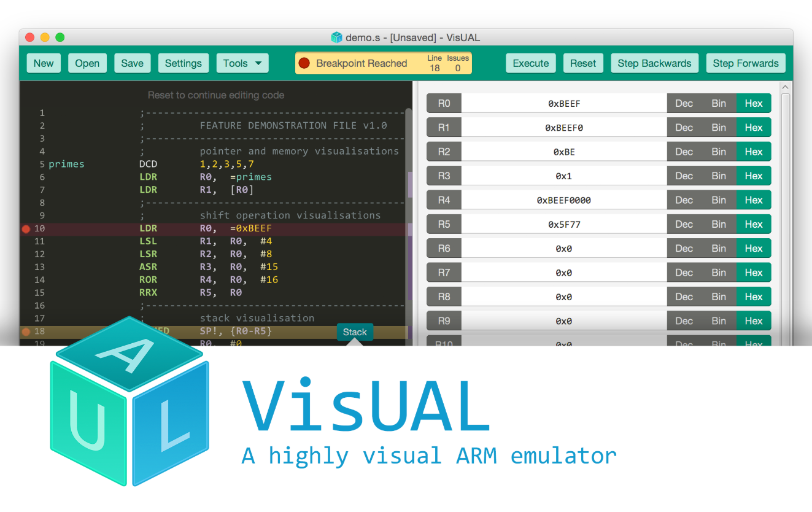Click 'Reset to continue editing code' notice
Image resolution: width=812 pixels, height=512 pixels.
216,95
